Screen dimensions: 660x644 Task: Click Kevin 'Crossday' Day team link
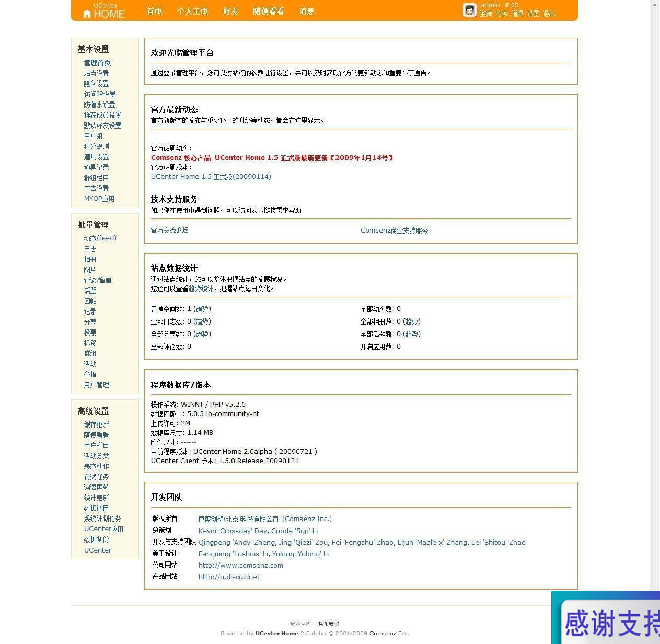pyautogui.click(x=233, y=531)
